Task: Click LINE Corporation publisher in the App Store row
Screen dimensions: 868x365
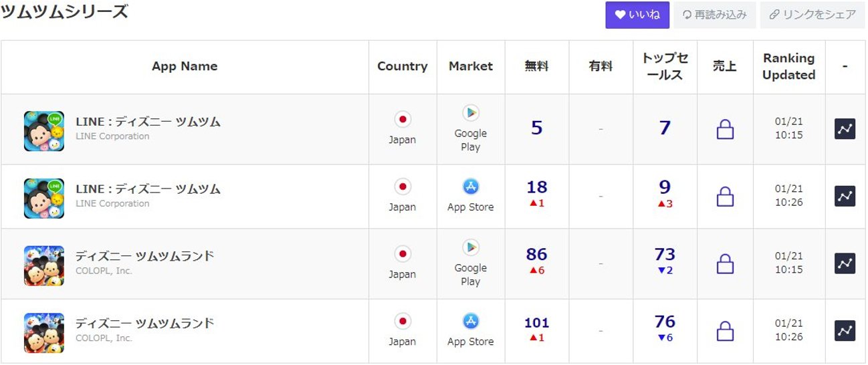Action: tap(112, 203)
